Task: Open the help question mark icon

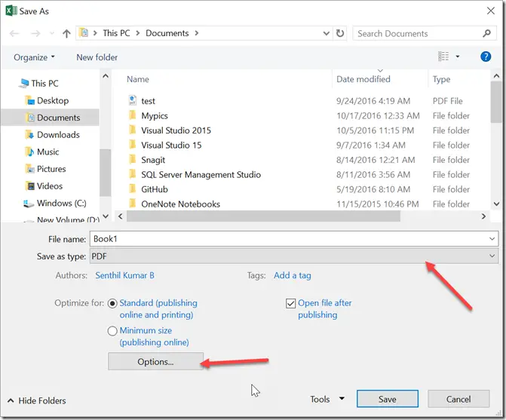Action: pyautogui.click(x=486, y=57)
